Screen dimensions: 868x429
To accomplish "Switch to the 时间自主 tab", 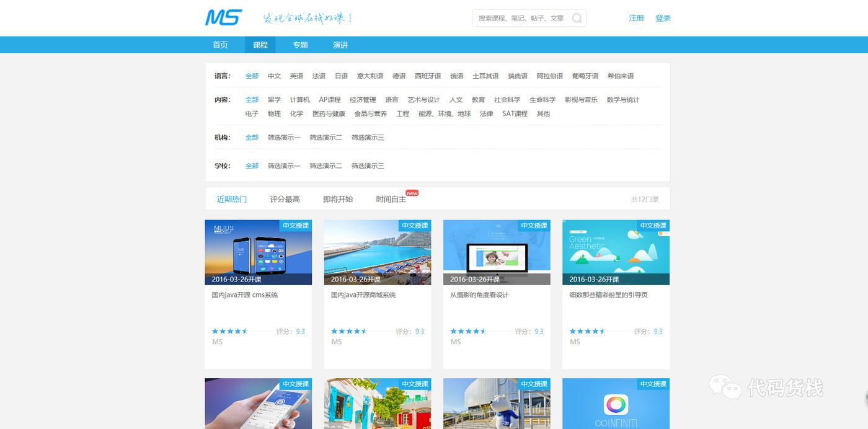I will pyautogui.click(x=391, y=199).
